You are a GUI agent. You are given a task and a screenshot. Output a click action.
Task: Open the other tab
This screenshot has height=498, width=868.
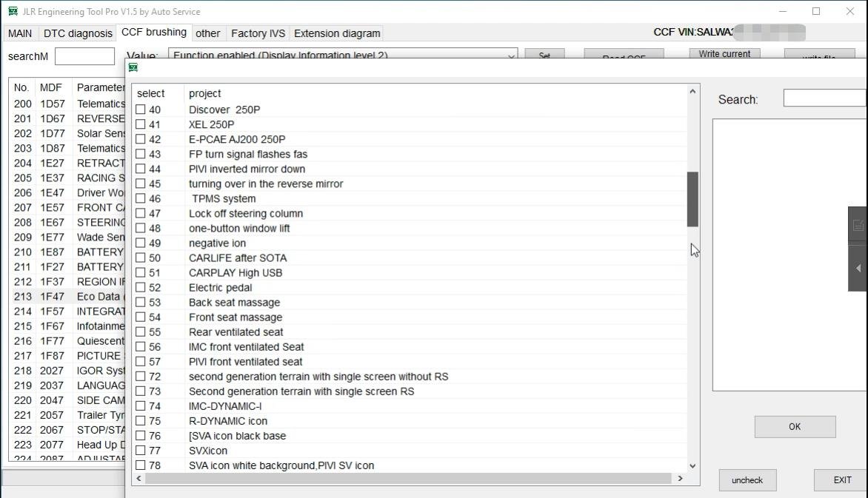click(x=207, y=33)
